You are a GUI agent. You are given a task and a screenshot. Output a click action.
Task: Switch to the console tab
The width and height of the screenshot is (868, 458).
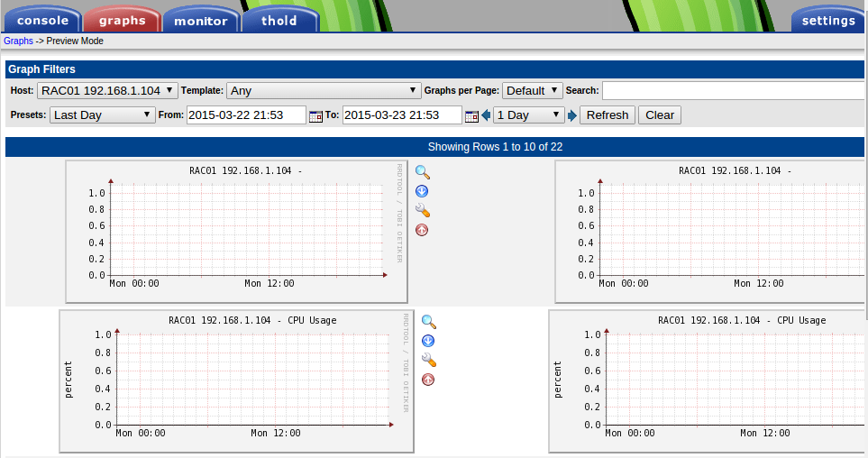pos(42,20)
